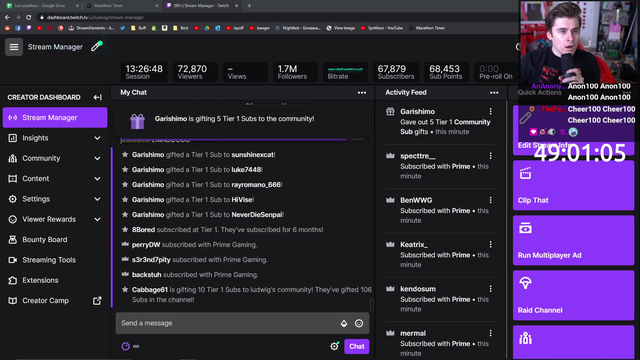
Task: Click Cabbage61 username in chat
Action: point(150,290)
